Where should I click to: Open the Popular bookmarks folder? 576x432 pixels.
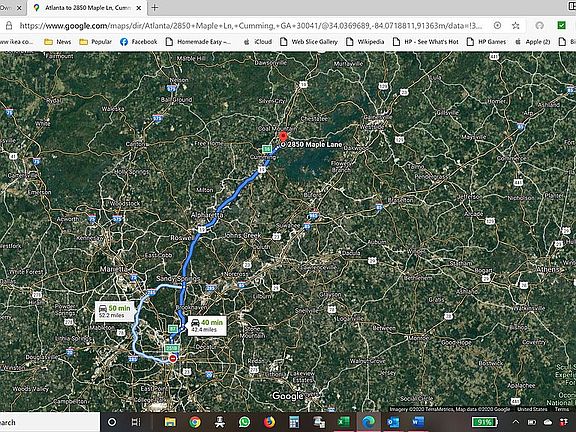tap(96, 42)
